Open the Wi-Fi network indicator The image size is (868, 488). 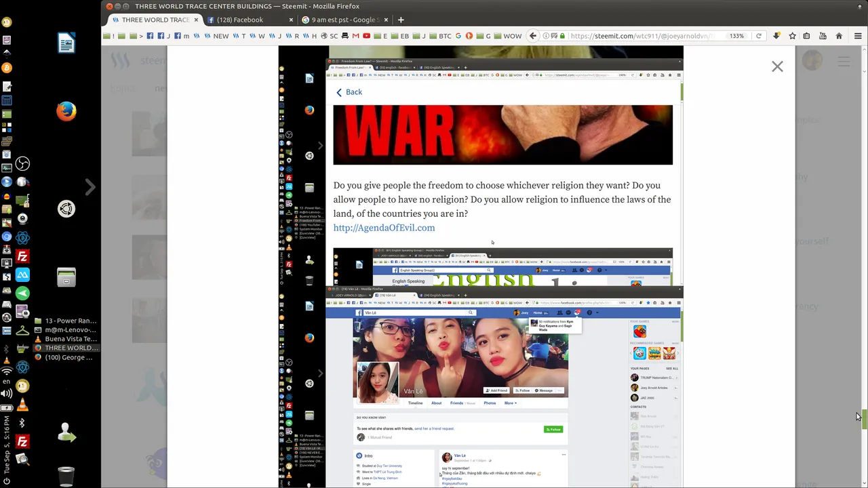7,371
